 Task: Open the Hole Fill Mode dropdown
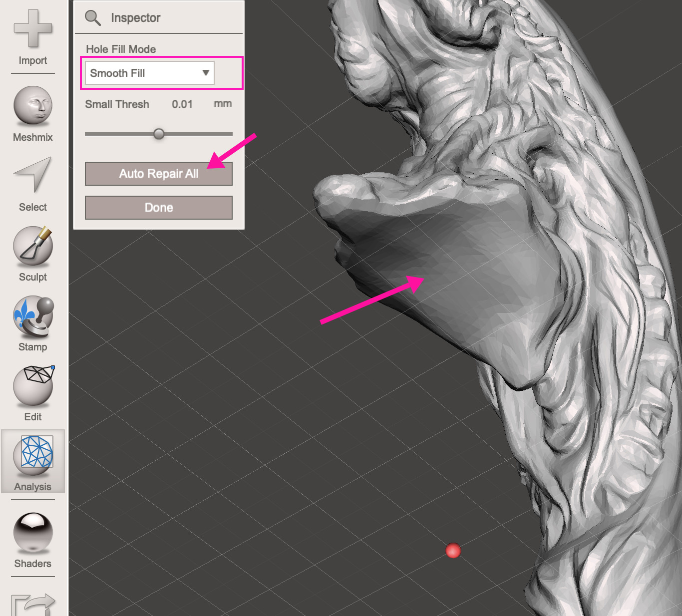click(150, 73)
